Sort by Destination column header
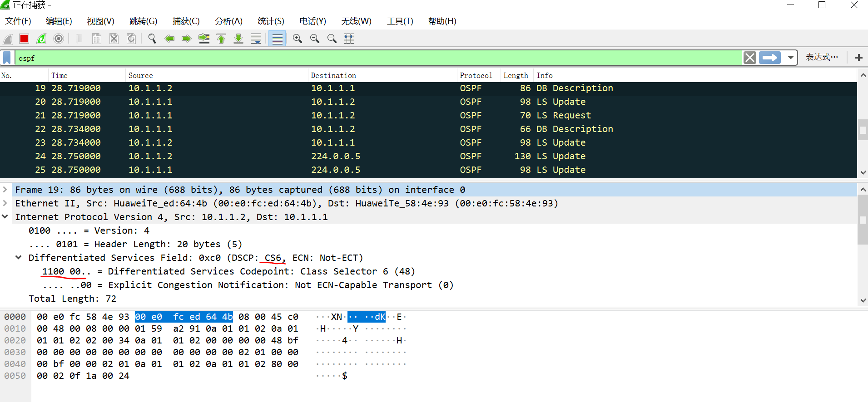The height and width of the screenshot is (402, 868). click(x=382, y=75)
